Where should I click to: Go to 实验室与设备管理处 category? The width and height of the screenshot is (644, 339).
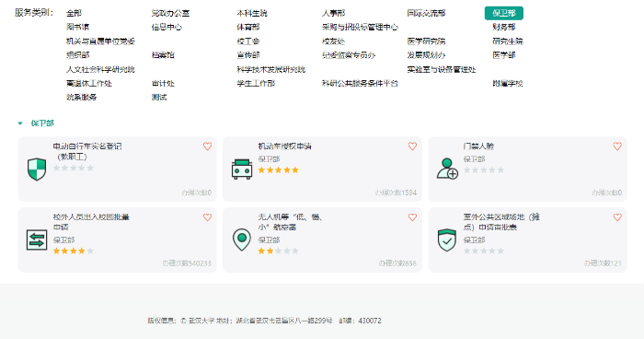(x=442, y=69)
